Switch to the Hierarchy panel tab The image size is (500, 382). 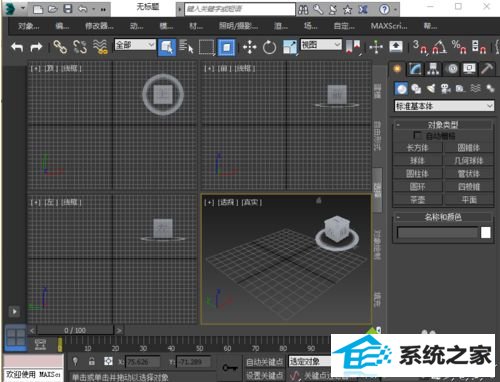coord(433,69)
